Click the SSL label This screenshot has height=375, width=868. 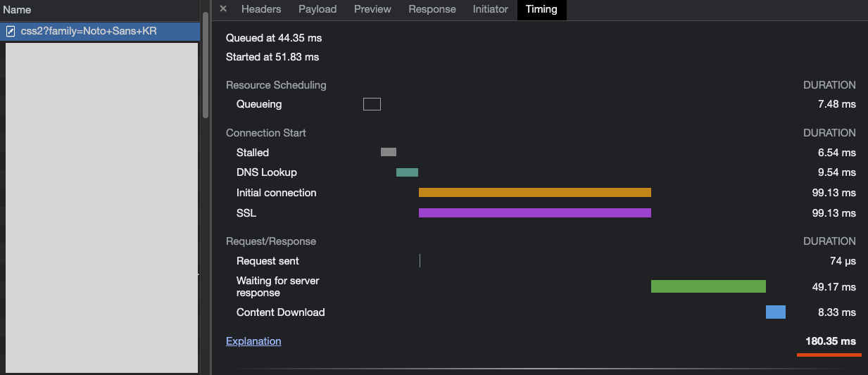[246, 213]
